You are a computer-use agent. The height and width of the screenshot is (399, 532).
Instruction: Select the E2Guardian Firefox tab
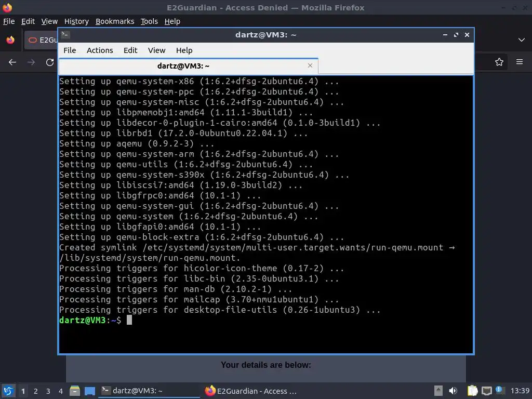42,40
